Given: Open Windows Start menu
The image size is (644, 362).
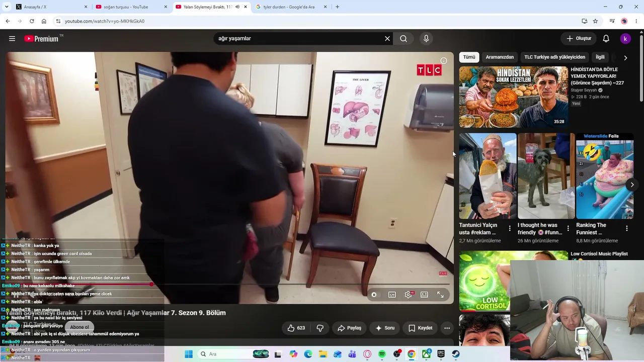Looking at the screenshot, I should (189, 354).
